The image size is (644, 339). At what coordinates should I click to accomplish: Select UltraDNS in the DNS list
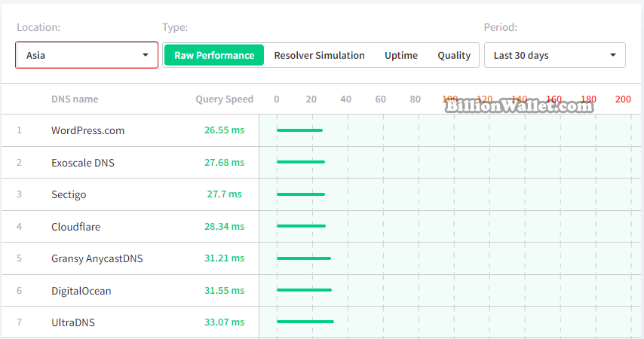pos(73,322)
